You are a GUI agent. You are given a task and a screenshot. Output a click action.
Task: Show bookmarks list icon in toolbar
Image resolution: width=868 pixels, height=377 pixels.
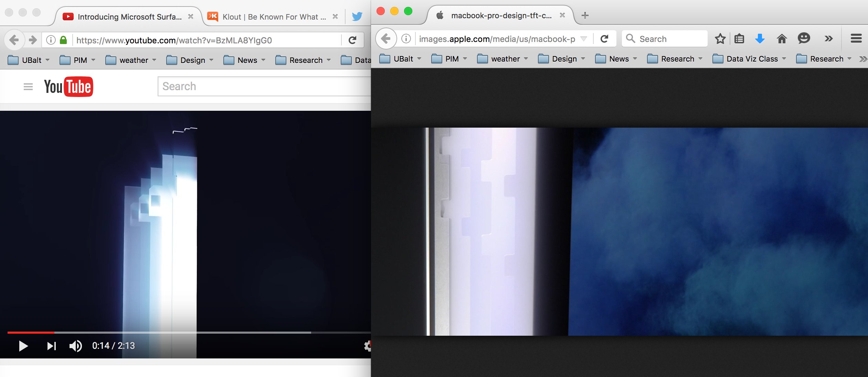(739, 39)
